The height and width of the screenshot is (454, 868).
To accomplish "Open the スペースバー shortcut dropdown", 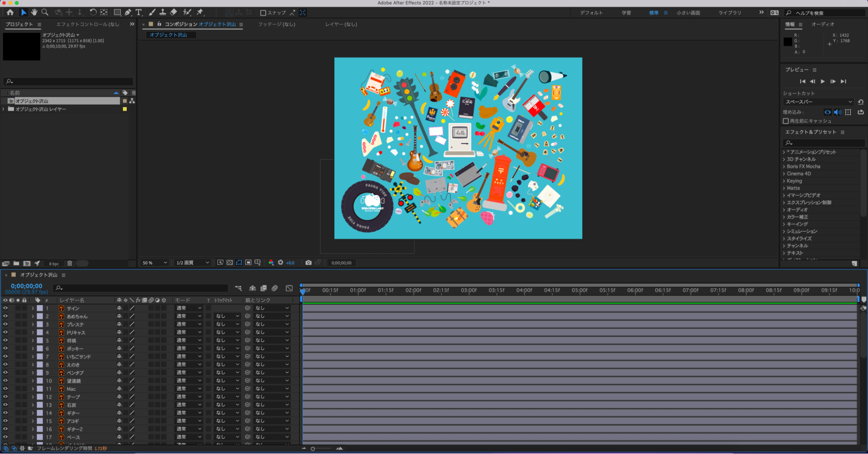I will click(x=818, y=102).
